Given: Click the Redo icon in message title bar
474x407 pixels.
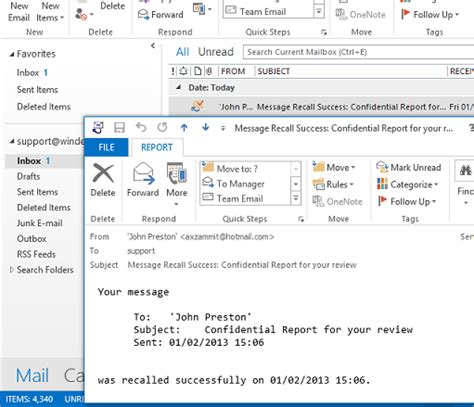Looking at the screenshot, I should pyautogui.click(x=162, y=127).
